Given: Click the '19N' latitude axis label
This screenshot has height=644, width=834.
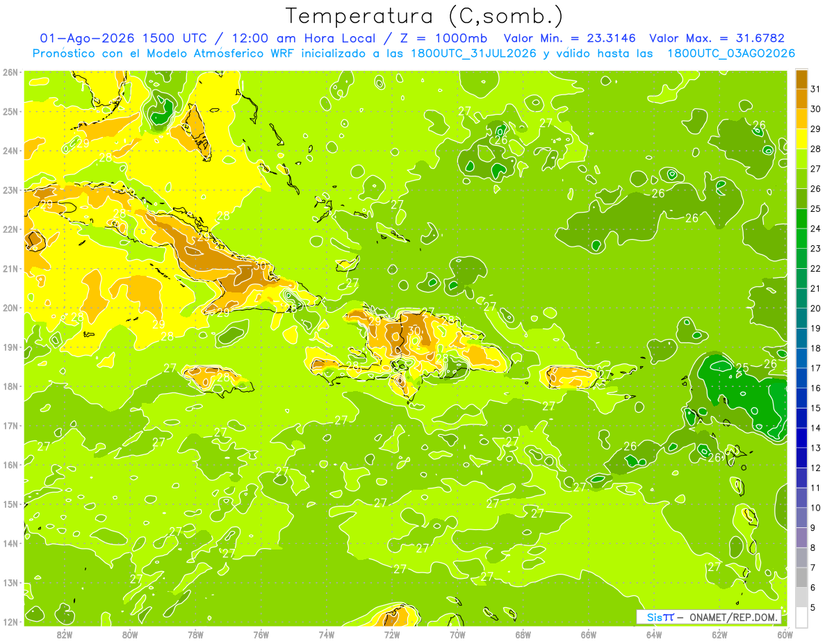Looking at the screenshot, I should coord(10,347).
